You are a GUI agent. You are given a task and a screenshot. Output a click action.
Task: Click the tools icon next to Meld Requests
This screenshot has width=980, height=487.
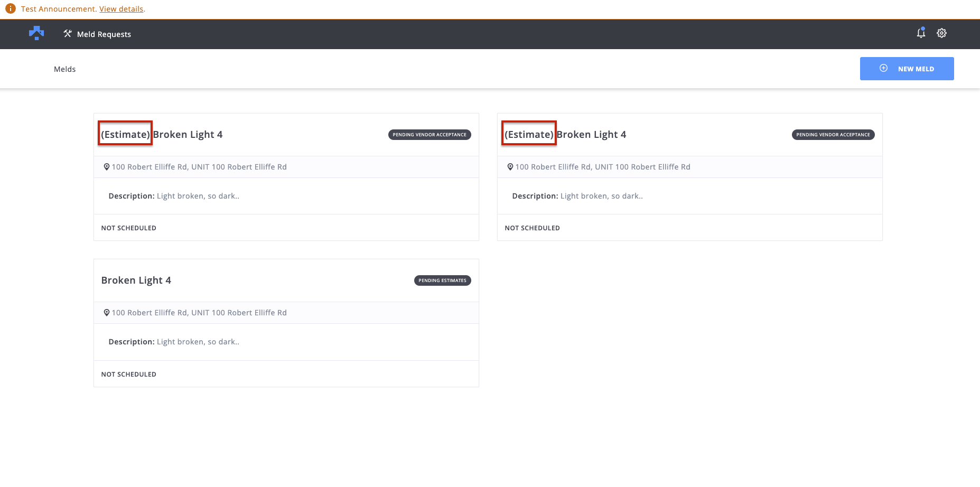pyautogui.click(x=68, y=34)
